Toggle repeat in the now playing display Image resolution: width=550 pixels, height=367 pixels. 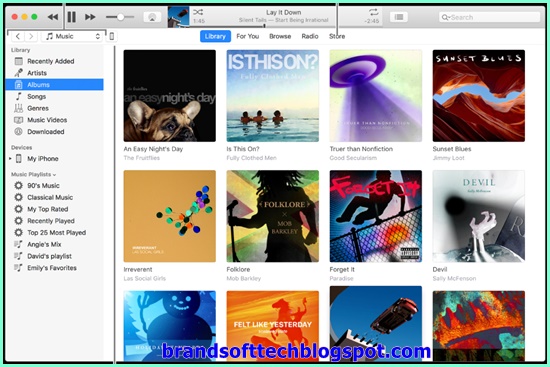coord(373,12)
